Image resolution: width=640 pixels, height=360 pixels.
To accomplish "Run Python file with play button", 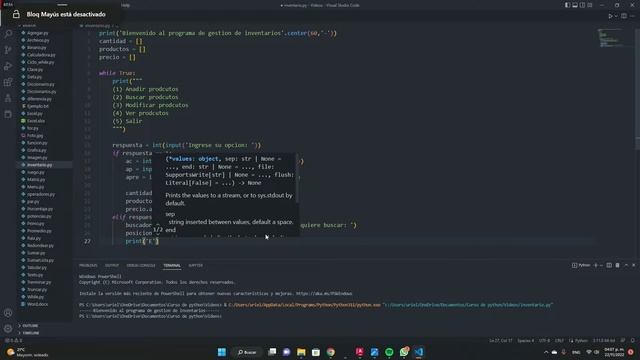I will point(610,16).
